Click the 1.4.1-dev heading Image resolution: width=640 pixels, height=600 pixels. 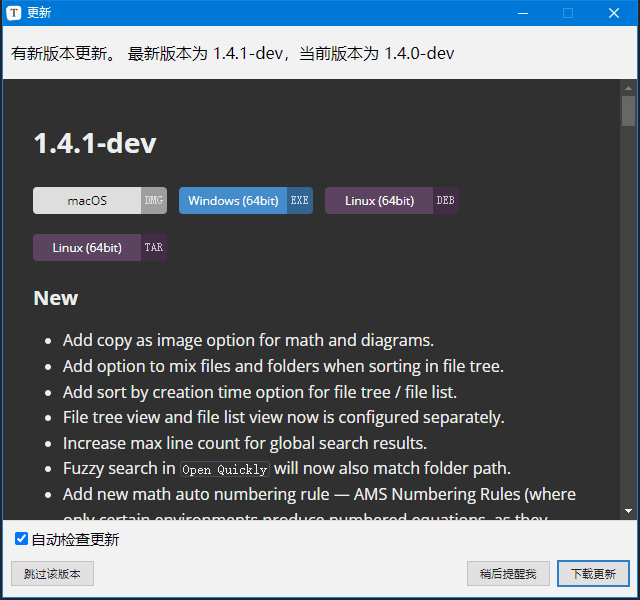95,143
